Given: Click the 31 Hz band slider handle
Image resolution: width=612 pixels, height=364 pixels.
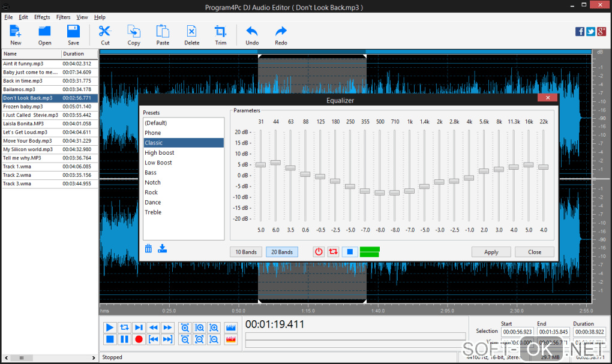Looking at the screenshot, I should click(x=260, y=164).
